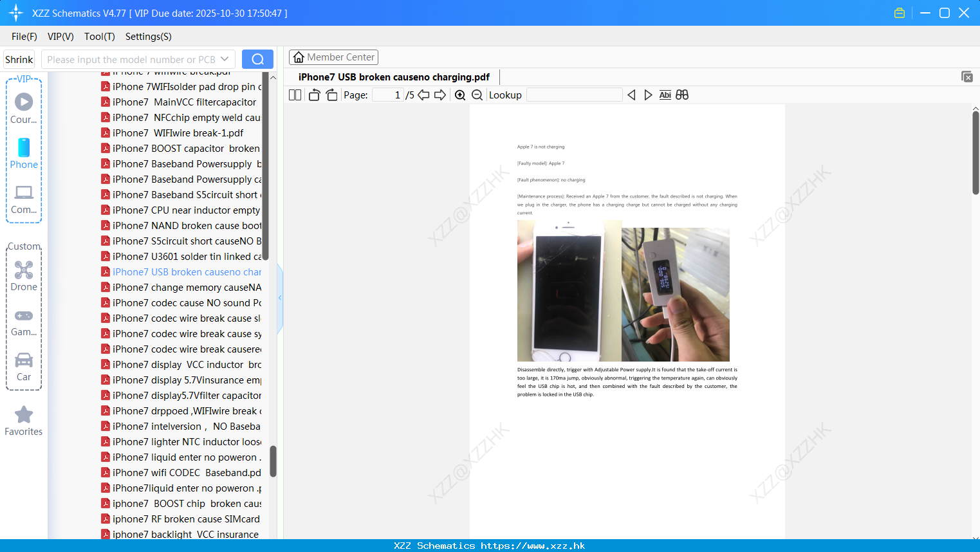Click the file list lower scrollbar thumb
Screen dimensions: 980x552
pos(273,461)
